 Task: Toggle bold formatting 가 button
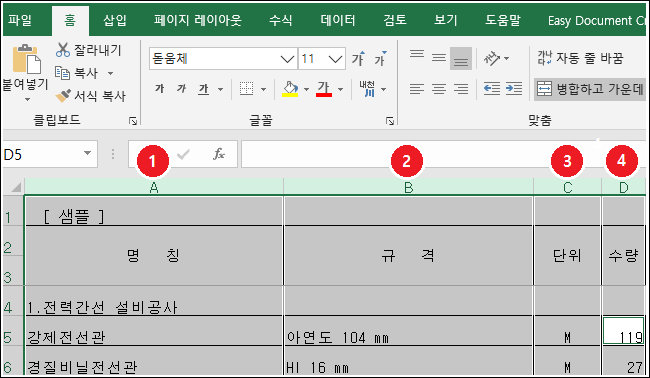pyautogui.click(x=160, y=88)
